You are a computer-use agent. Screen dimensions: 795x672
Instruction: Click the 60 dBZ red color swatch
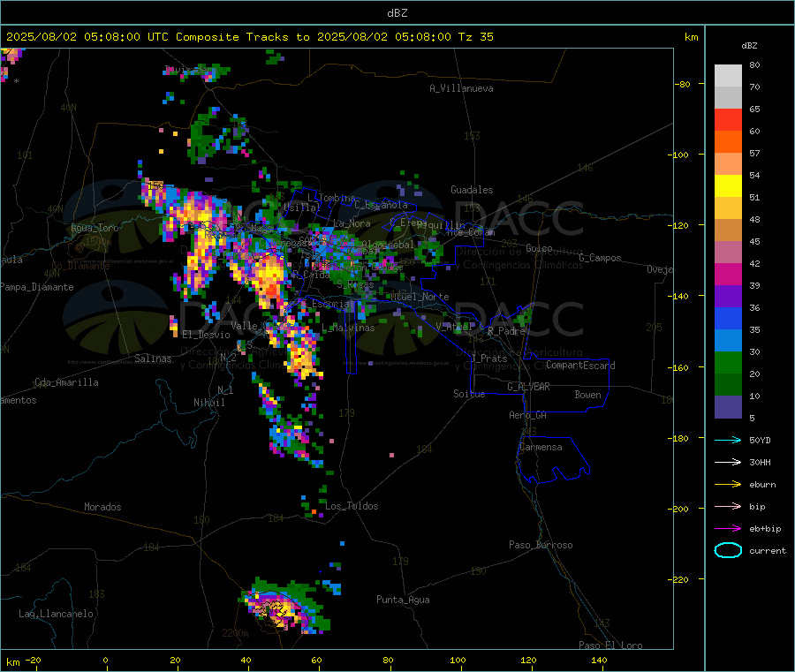click(728, 119)
